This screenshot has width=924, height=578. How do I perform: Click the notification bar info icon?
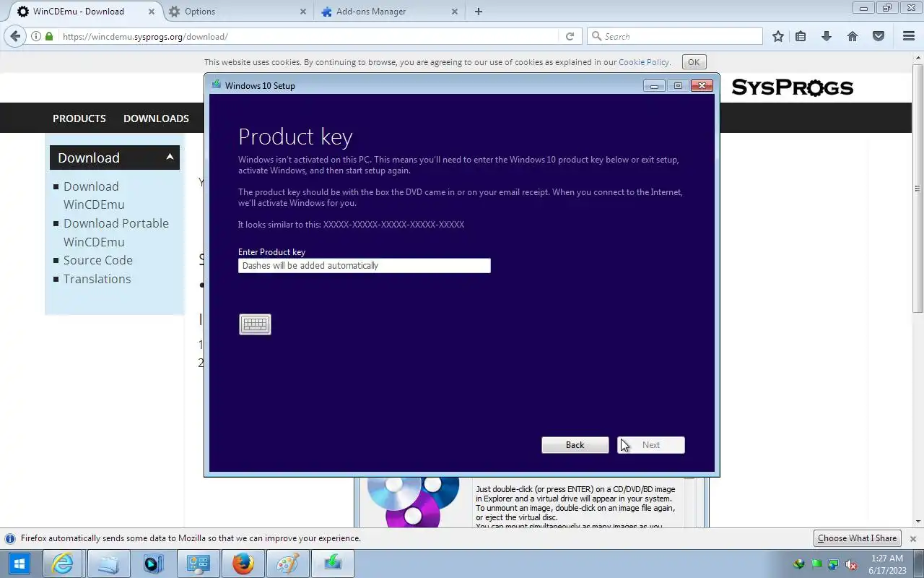(x=10, y=539)
